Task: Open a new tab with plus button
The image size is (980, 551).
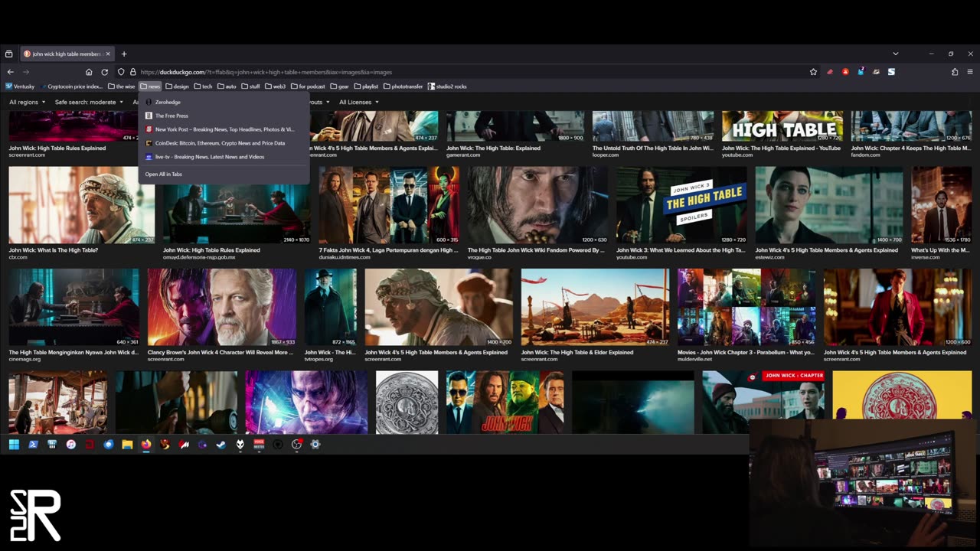Action: (x=124, y=54)
